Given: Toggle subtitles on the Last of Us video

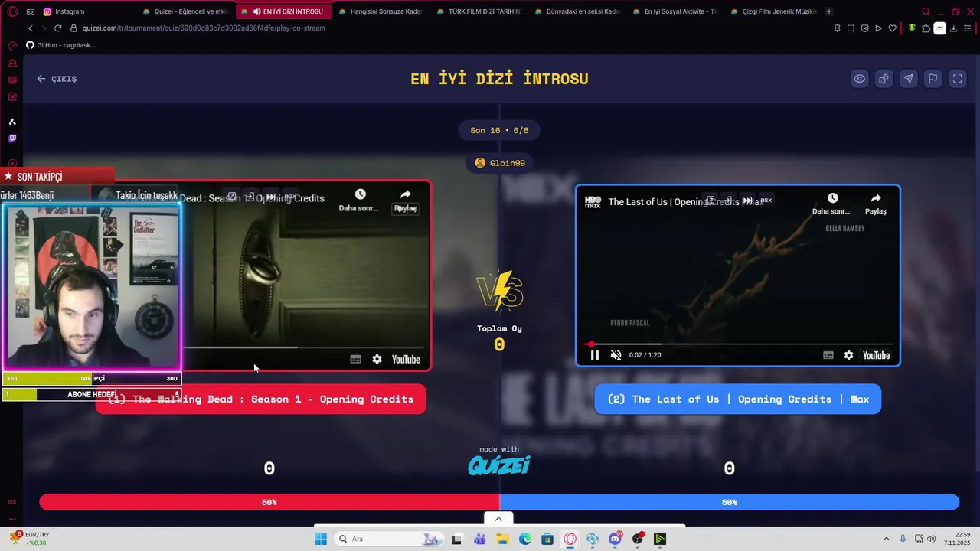Looking at the screenshot, I should point(828,355).
